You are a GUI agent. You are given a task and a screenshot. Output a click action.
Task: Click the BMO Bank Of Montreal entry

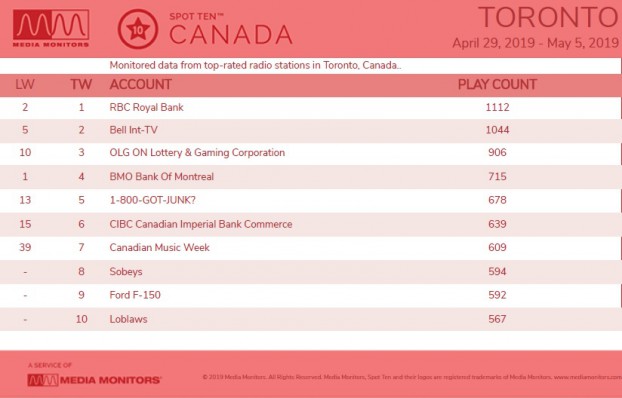click(x=161, y=177)
